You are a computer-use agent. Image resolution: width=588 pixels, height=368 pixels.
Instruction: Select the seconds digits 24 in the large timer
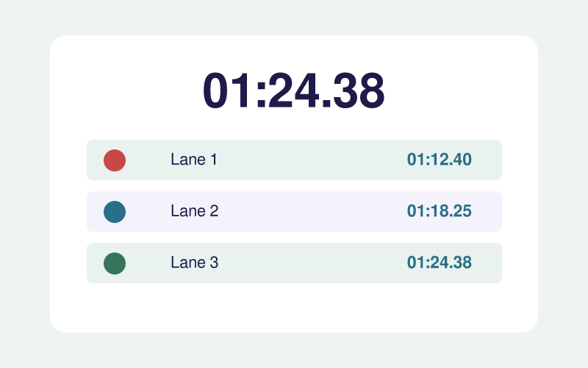pyautogui.click(x=293, y=91)
